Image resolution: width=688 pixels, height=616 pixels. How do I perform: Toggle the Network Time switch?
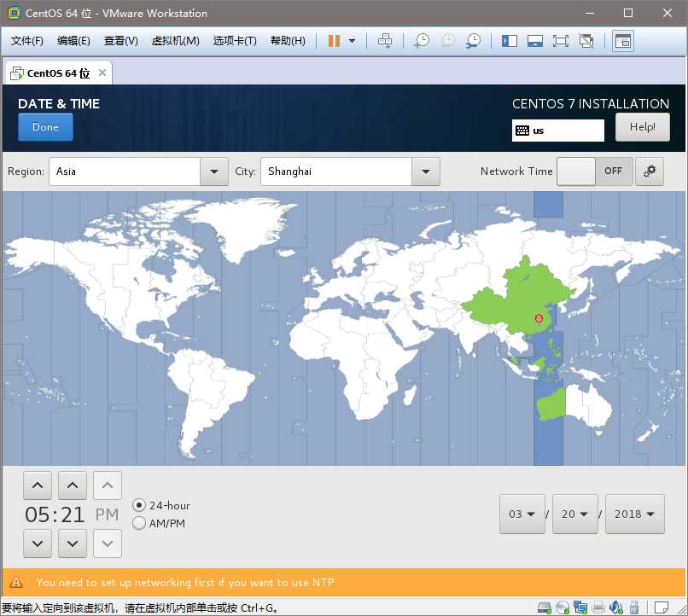[x=595, y=171]
